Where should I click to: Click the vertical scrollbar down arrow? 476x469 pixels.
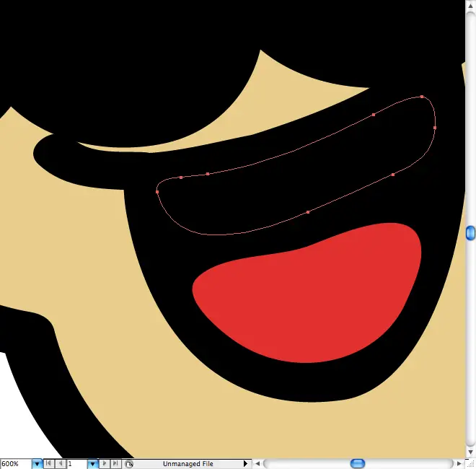point(470,452)
